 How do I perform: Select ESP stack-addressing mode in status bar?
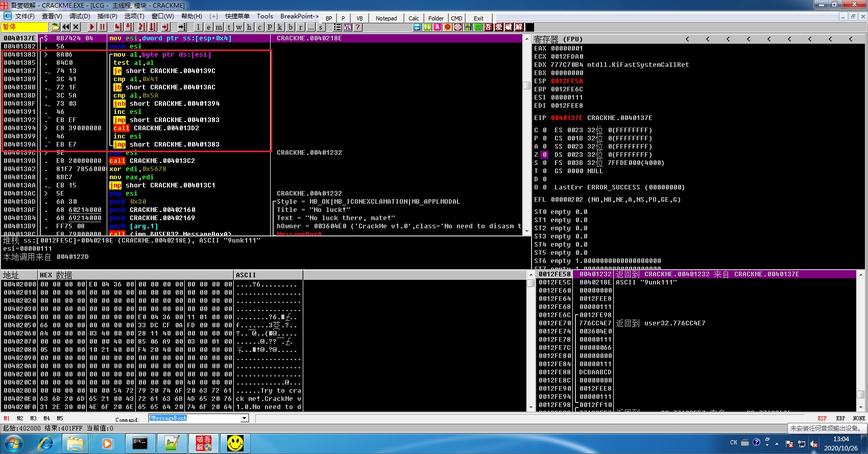tap(822, 418)
